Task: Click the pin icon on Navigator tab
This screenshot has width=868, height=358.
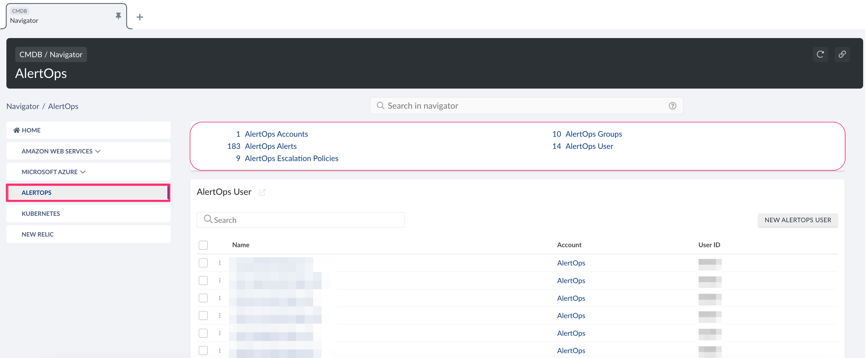Action: [118, 16]
